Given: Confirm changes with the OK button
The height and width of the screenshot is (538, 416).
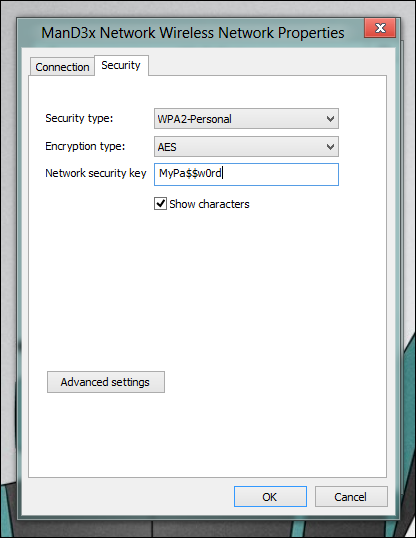Looking at the screenshot, I should tap(270, 496).
